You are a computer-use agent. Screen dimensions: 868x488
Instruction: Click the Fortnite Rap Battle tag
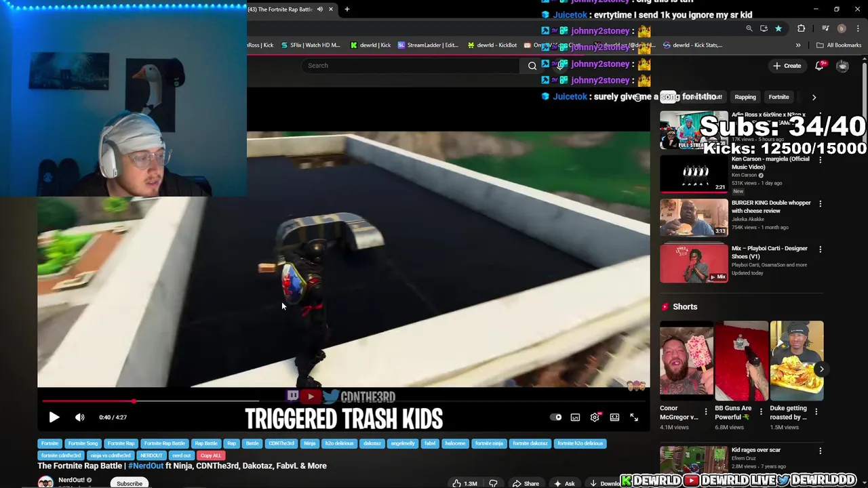164,443
